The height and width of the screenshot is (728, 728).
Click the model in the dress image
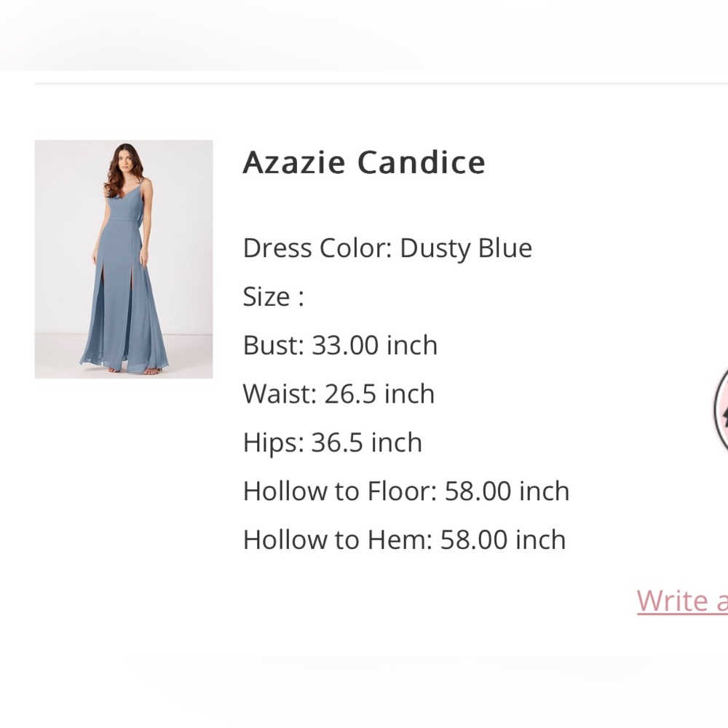pos(124,218)
